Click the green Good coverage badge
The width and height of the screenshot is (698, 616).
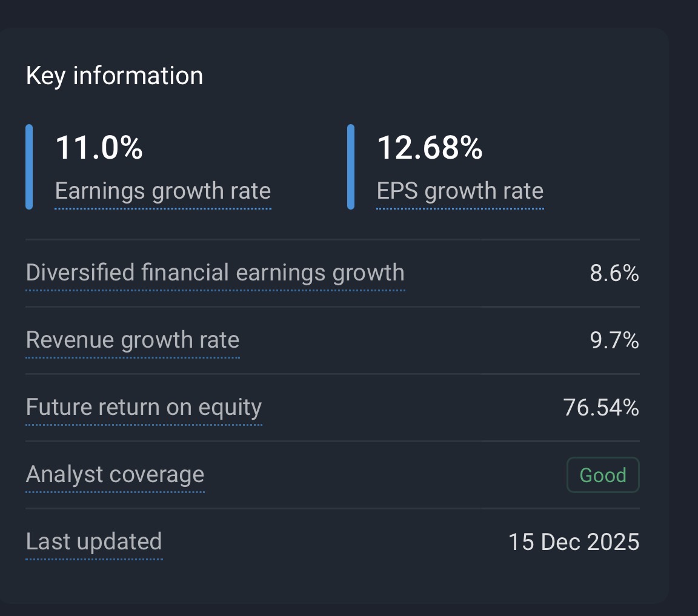click(x=603, y=475)
